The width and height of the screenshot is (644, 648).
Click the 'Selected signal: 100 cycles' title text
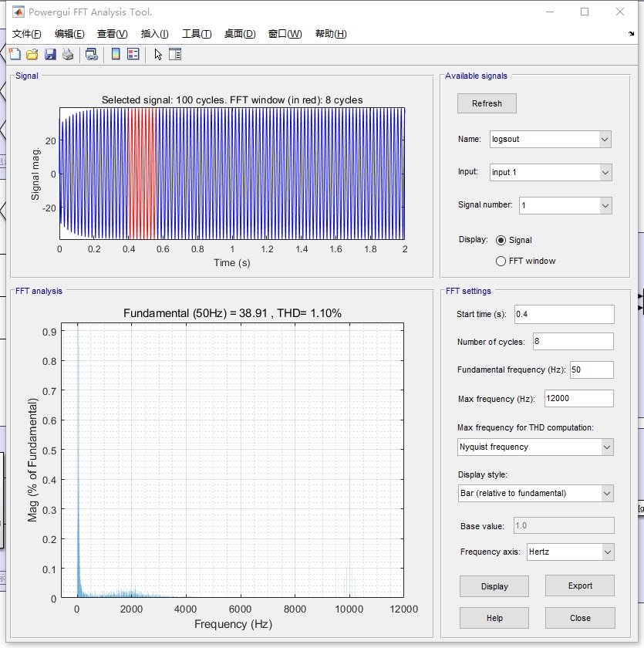pyautogui.click(x=164, y=100)
